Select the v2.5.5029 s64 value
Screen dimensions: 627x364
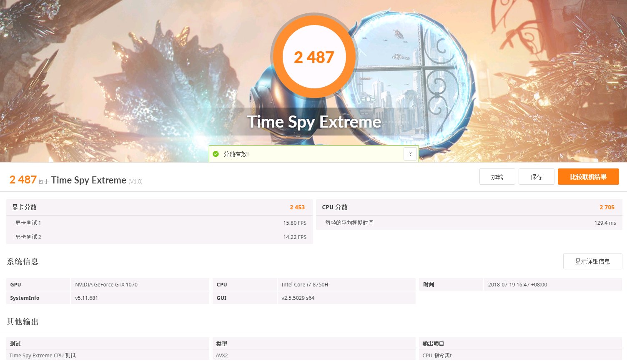(x=298, y=298)
